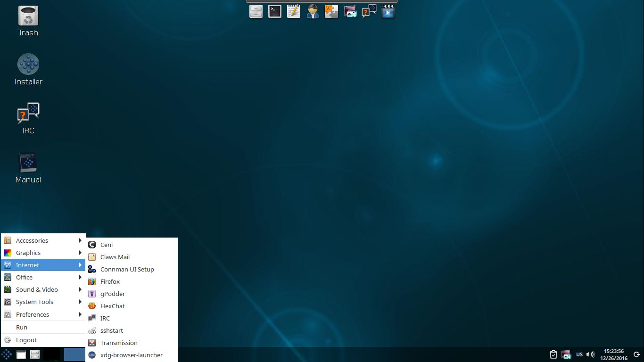
Task: Click the start menu button in taskbar
Action: pos(7,354)
